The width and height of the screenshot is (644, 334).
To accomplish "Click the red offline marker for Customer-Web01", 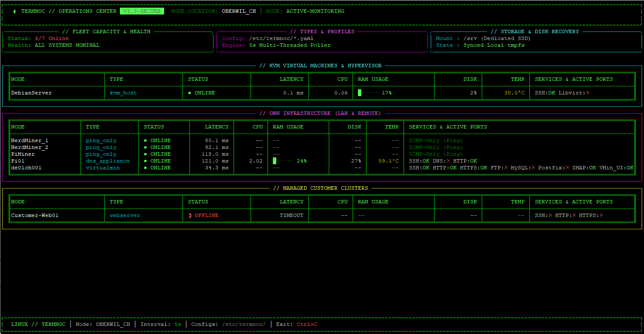I will coord(190,215).
